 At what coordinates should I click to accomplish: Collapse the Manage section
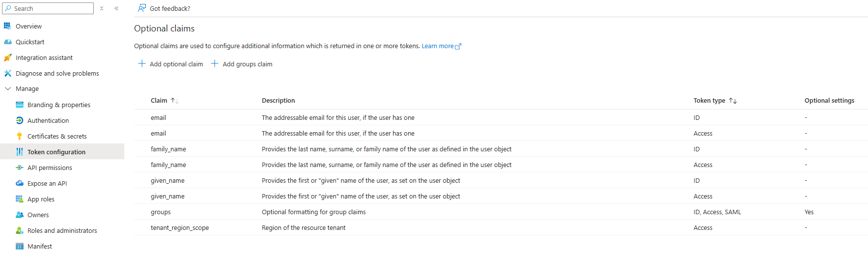8,89
